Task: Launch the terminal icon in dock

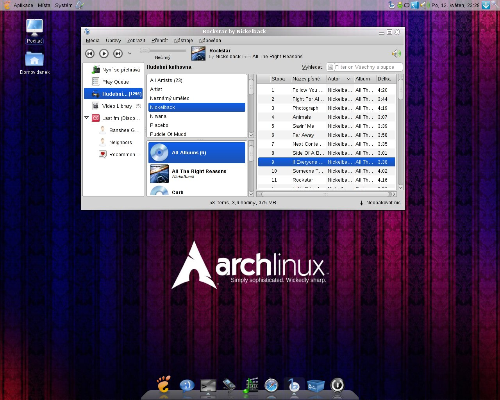Action: point(208,386)
